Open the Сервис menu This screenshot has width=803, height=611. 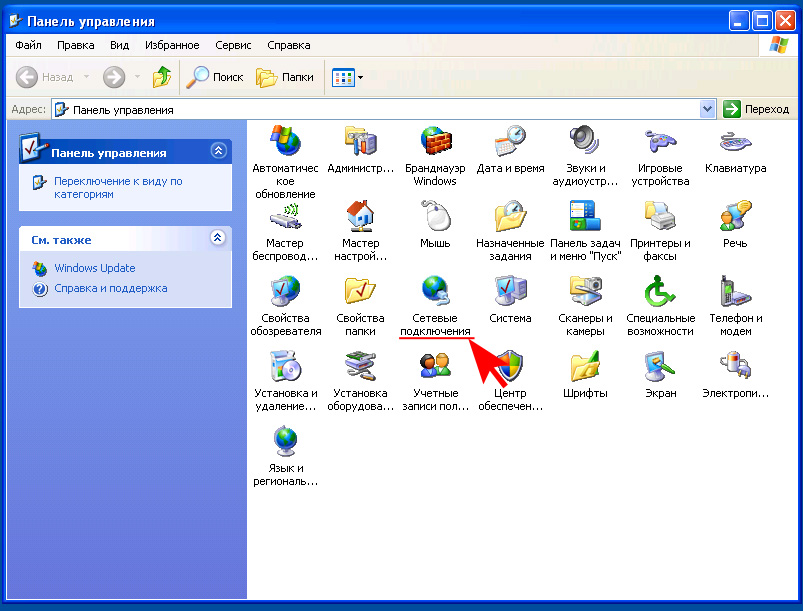tap(233, 45)
